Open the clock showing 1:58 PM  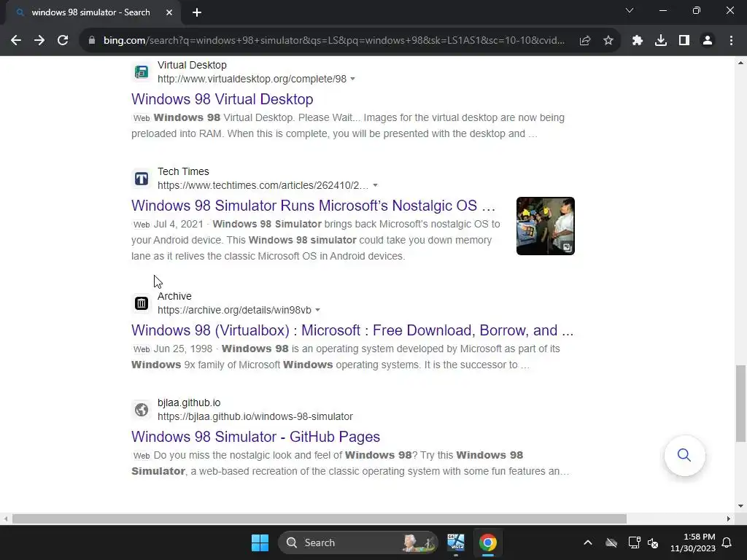click(693, 542)
